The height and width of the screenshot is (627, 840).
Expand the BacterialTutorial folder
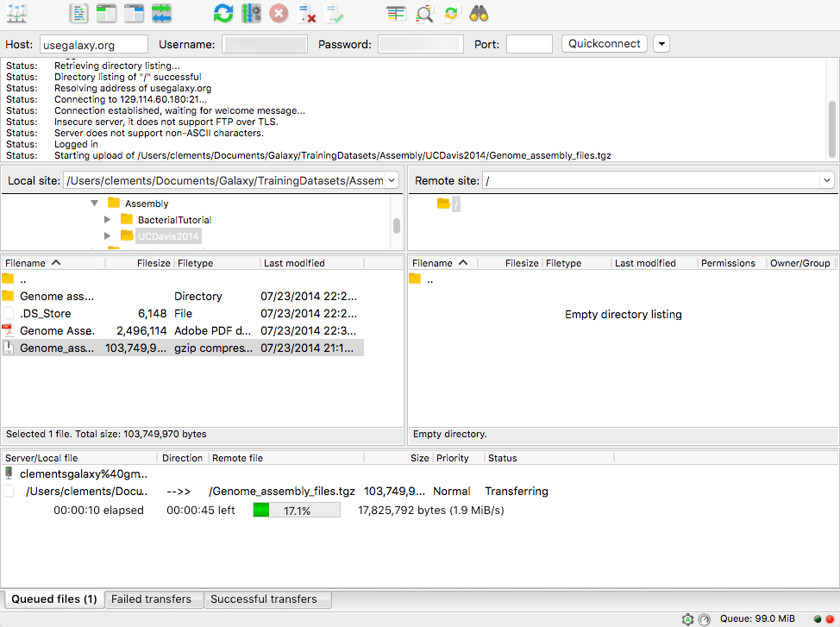tap(107, 220)
